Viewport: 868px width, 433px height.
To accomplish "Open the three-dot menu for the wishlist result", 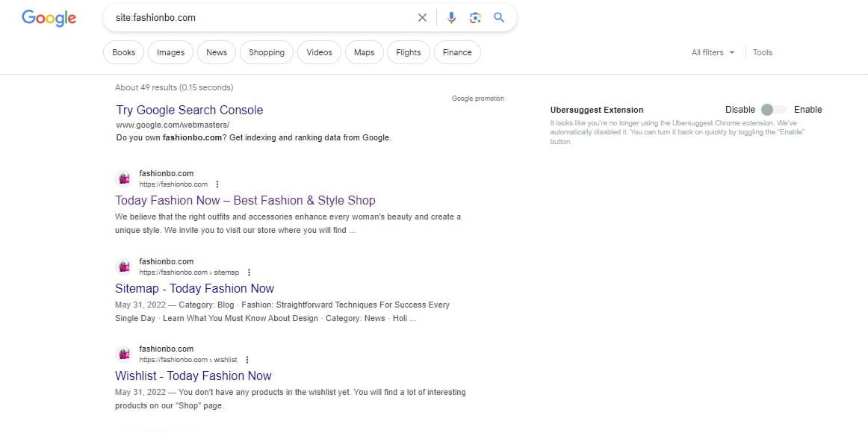I will pos(247,359).
